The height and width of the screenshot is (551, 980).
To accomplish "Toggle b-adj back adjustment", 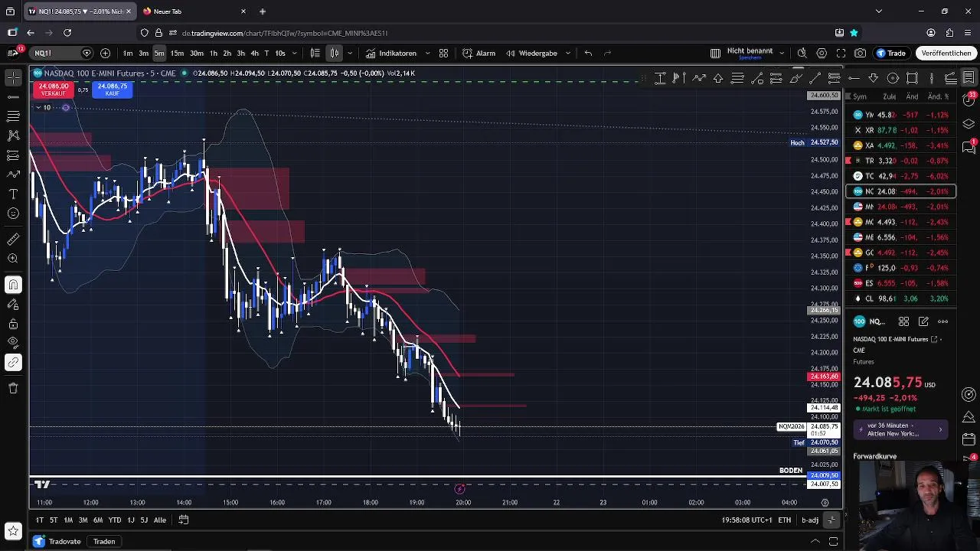I will [809, 520].
